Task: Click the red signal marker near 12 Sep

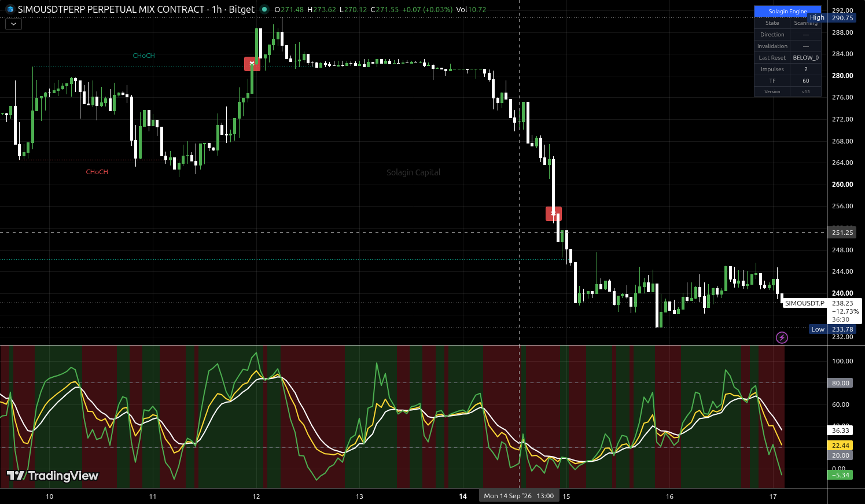Action: pyautogui.click(x=252, y=64)
